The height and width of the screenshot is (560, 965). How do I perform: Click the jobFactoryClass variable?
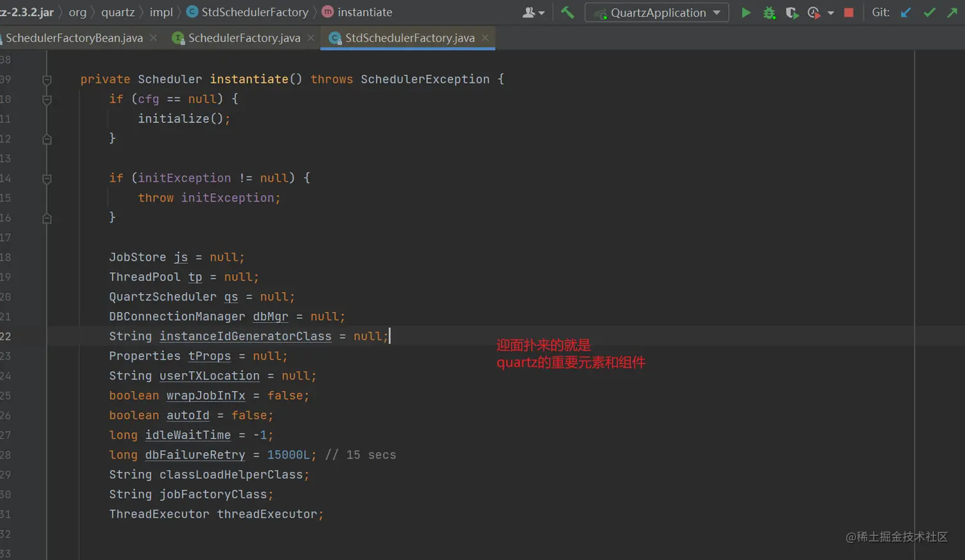213,494
